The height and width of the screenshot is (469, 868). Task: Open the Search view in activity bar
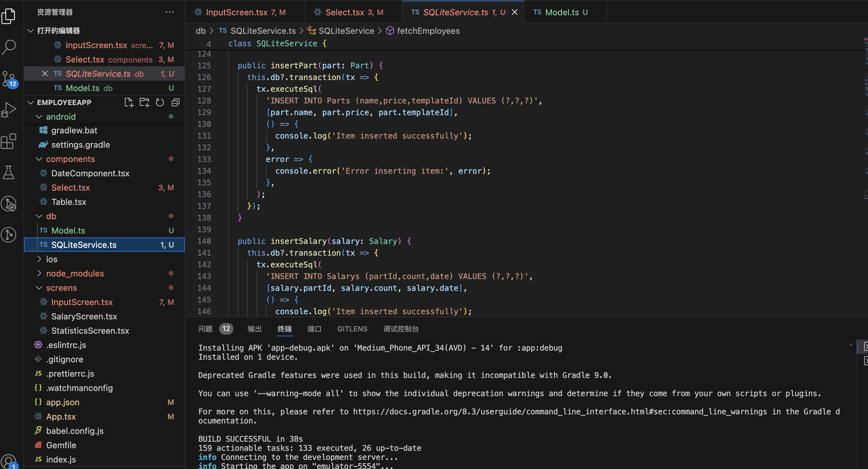pos(9,47)
